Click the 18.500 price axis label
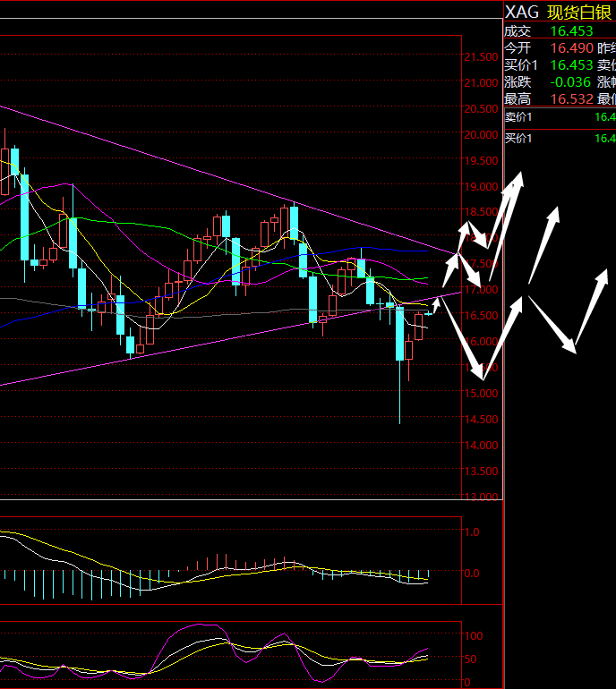The width and height of the screenshot is (616, 689). (481, 212)
